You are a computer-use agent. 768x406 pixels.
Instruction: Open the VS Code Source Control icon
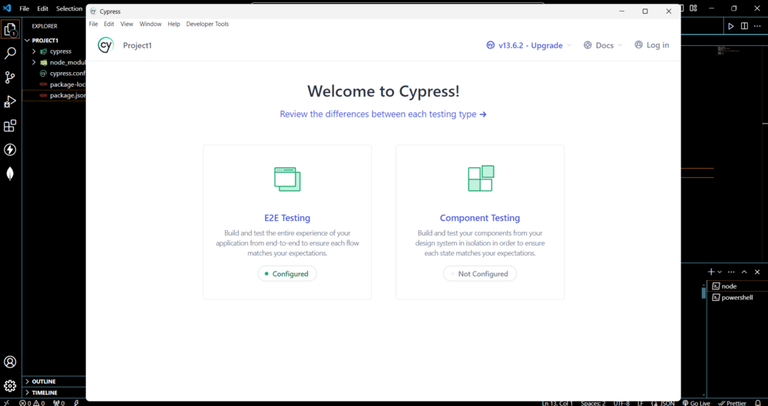click(10, 77)
